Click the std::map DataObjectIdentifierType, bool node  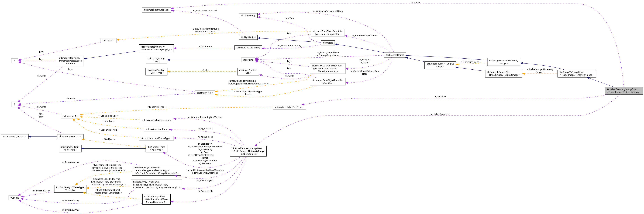click(328, 82)
